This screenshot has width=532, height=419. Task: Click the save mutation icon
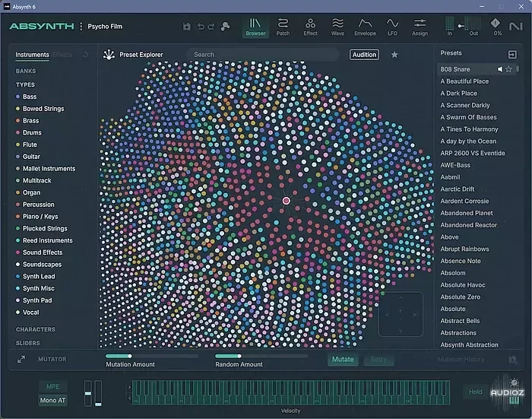(x=513, y=360)
